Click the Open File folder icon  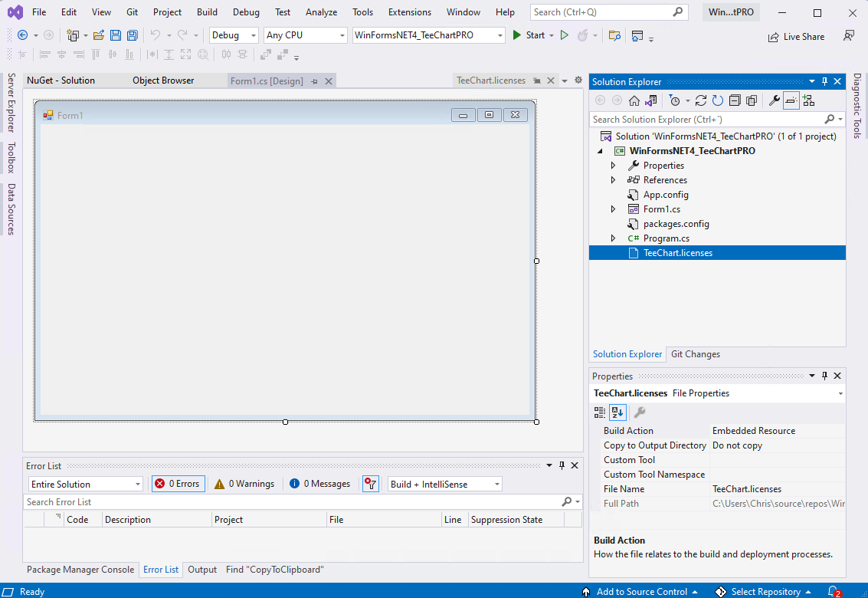pyautogui.click(x=99, y=35)
